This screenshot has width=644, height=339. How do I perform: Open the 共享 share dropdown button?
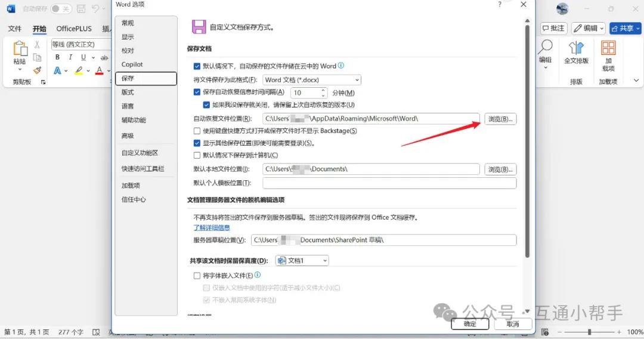tap(626, 29)
